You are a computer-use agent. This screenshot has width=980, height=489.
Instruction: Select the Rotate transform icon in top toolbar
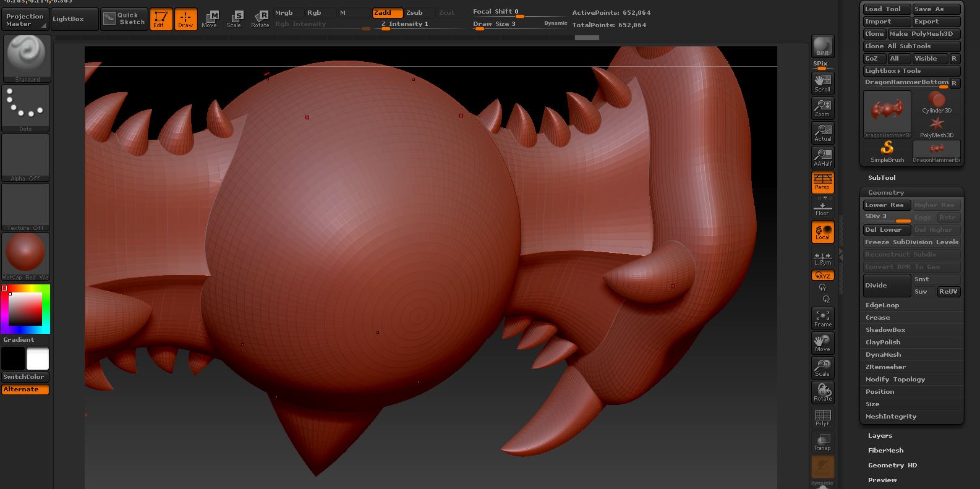pyautogui.click(x=260, y=19)
